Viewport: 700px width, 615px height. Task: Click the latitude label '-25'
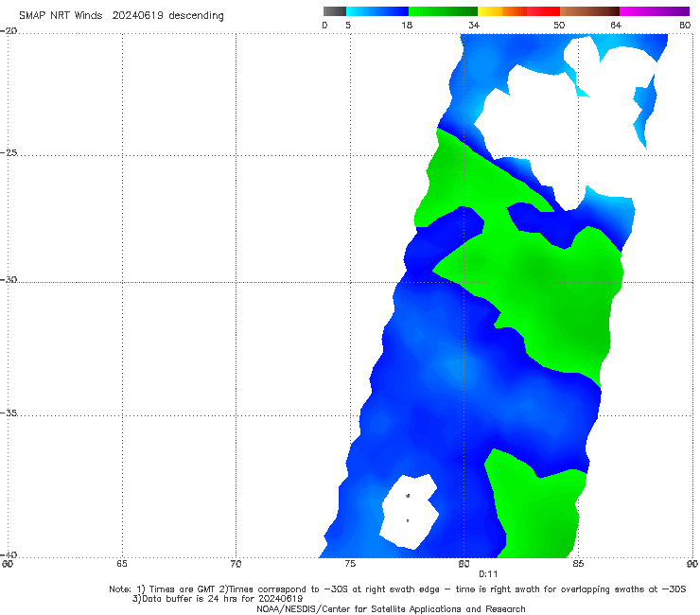(x=9, y=152)
